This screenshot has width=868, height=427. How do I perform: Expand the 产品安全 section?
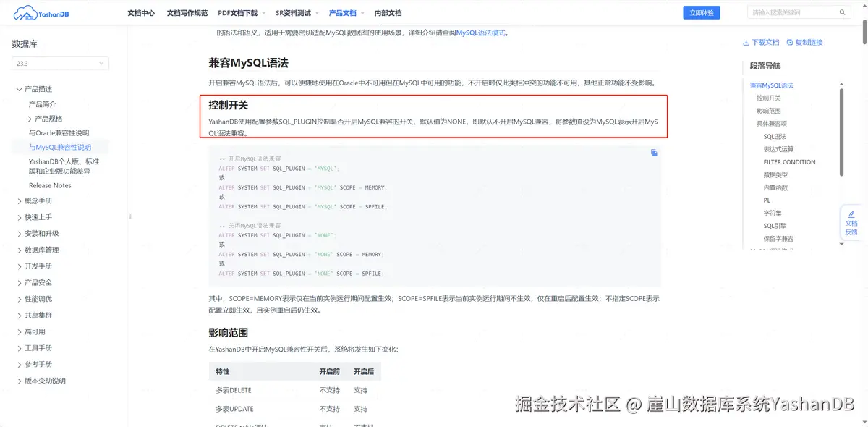20,282
